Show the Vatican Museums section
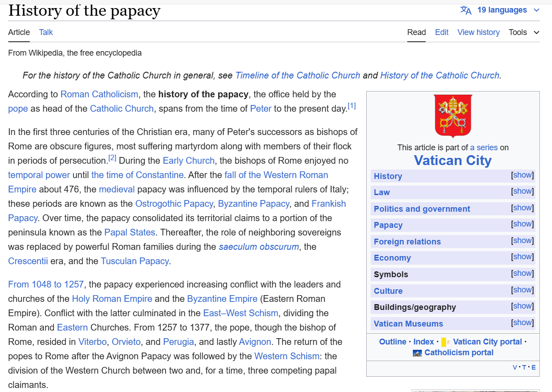This screenshot has height=392, width=552. click(523, 322)
